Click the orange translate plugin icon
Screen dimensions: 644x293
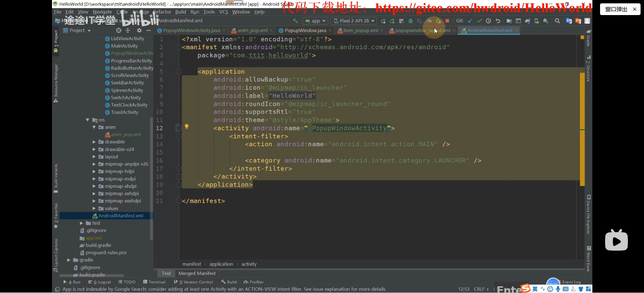tap(578, 21)
